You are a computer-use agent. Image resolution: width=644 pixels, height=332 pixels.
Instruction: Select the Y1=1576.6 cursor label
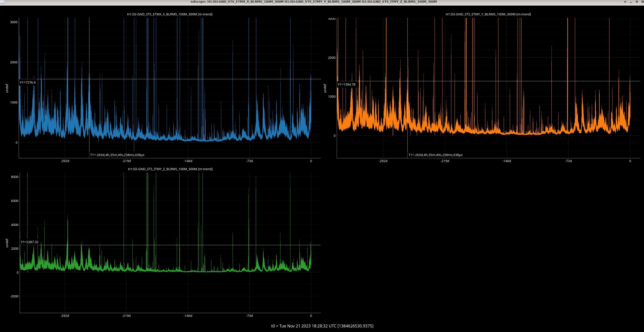tap(28, 83)
